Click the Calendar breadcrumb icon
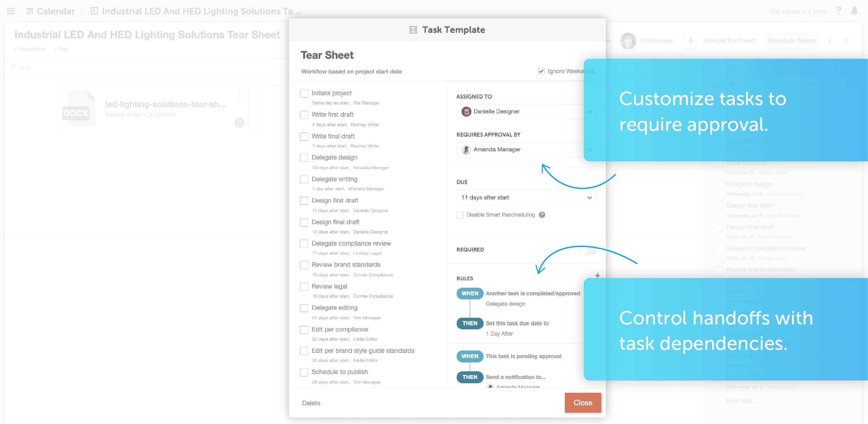Viewport: 868px width, 424px height. coord(30,11)
